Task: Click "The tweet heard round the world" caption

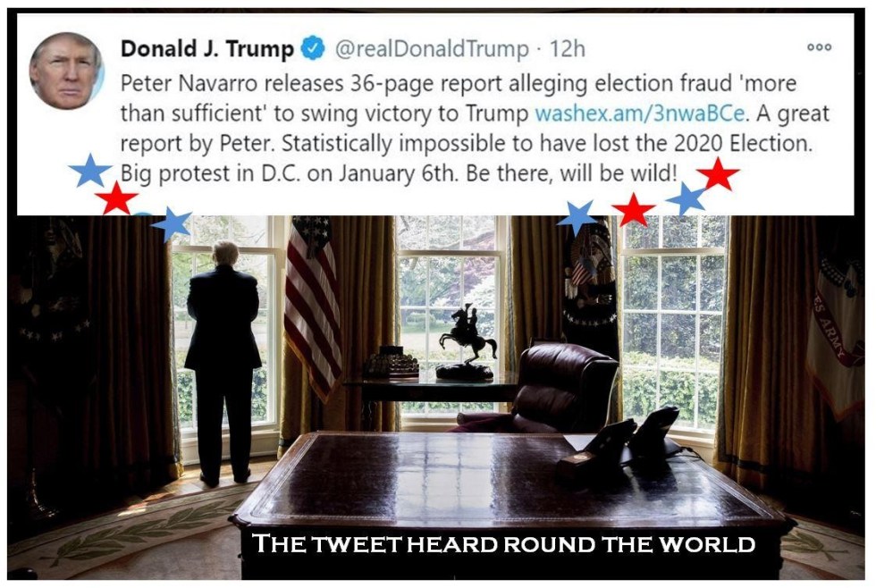Action: [x=504, y=543]
